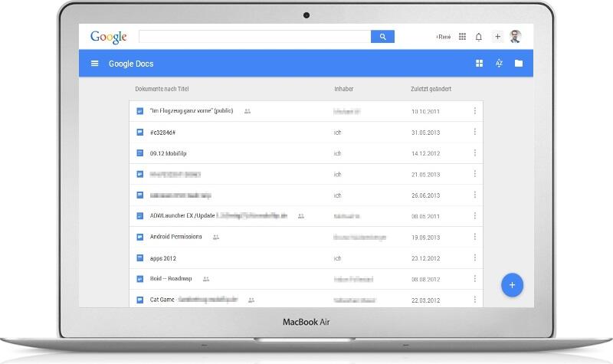Click the Dokumente nach Titel column header

coord(162,89)
